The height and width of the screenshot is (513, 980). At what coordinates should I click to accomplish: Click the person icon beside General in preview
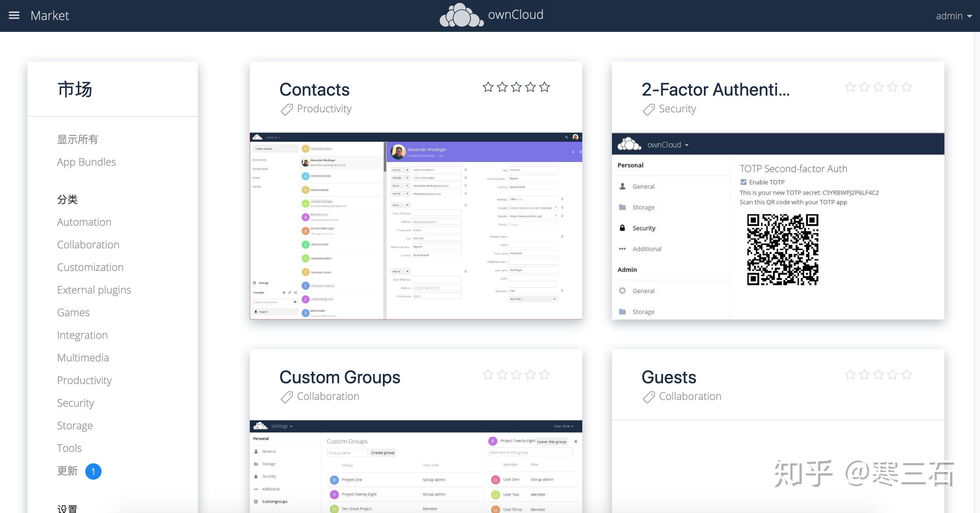coord(622,186)
